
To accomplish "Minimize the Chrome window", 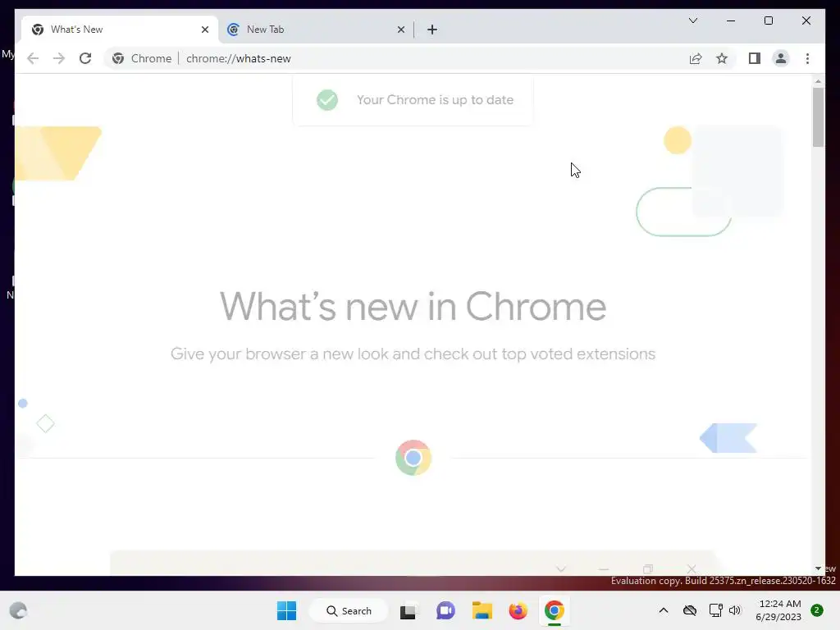I will [731, 21].
